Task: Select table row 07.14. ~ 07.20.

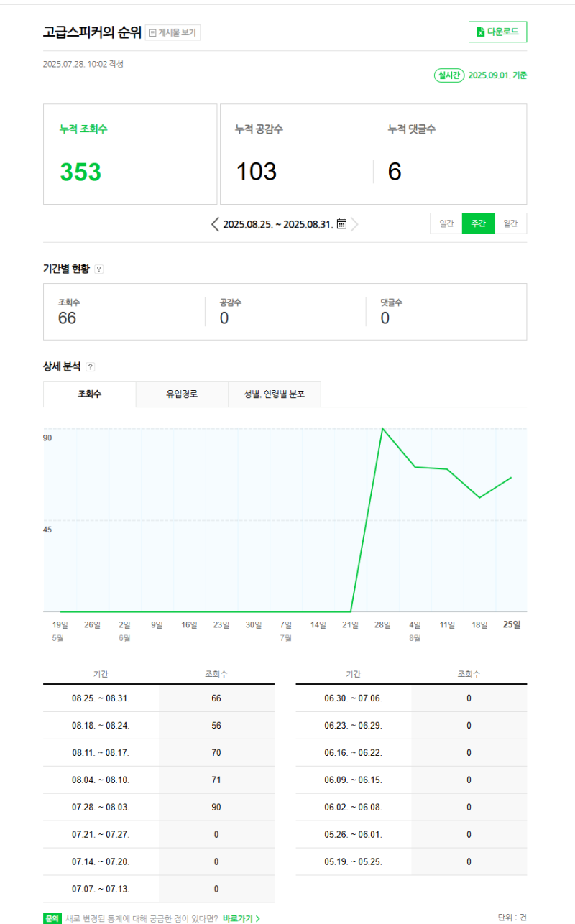Action: point(159,861)
